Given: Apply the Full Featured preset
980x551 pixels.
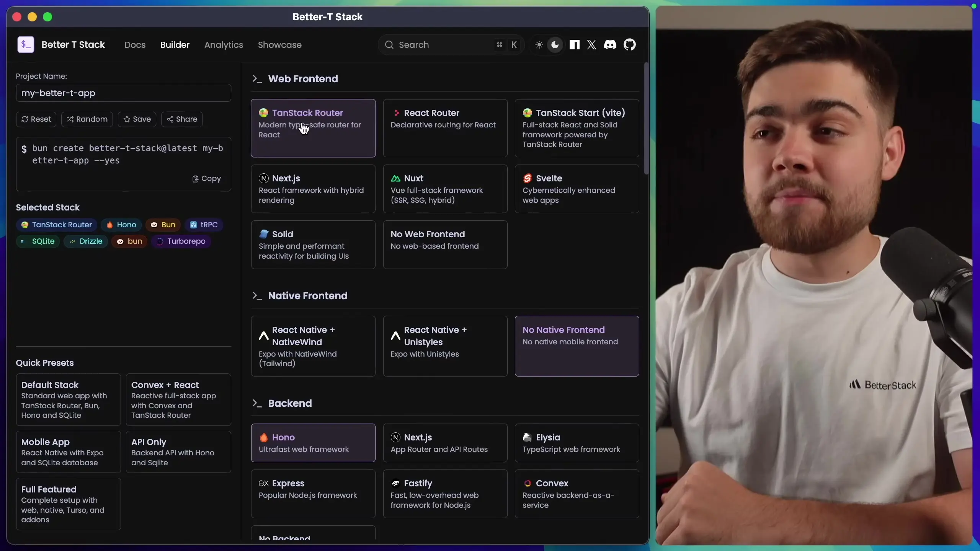Looking at the screenshot, I should (x=69, y=504).
